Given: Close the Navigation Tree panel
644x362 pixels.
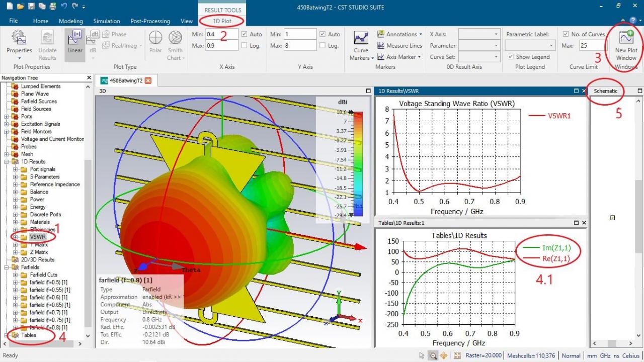Looking at the screenshot, I should pyautogui.click(x=89, y=78).
